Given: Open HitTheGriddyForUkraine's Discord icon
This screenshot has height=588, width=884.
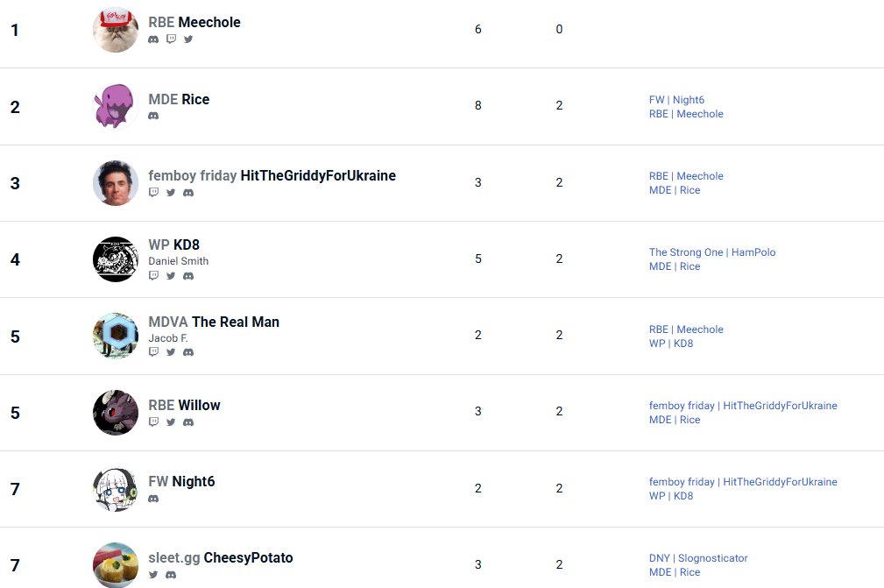Looking at the screenshot, I should 188,193.
